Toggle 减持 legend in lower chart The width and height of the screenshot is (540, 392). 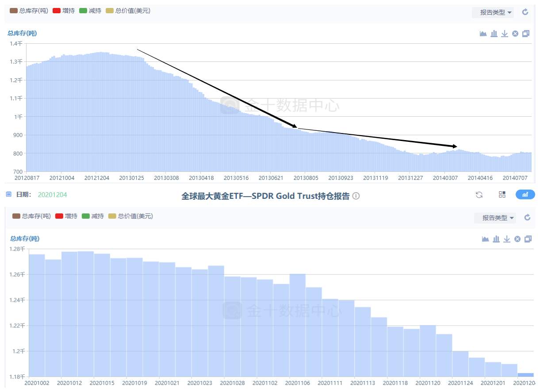pos(93,216)
